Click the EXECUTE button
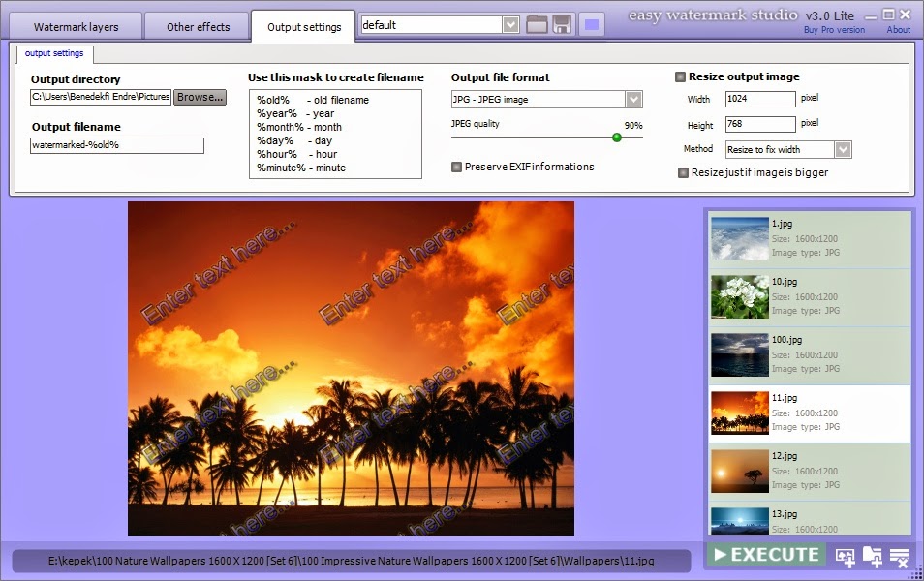924x581 pixels. (766, 555)
